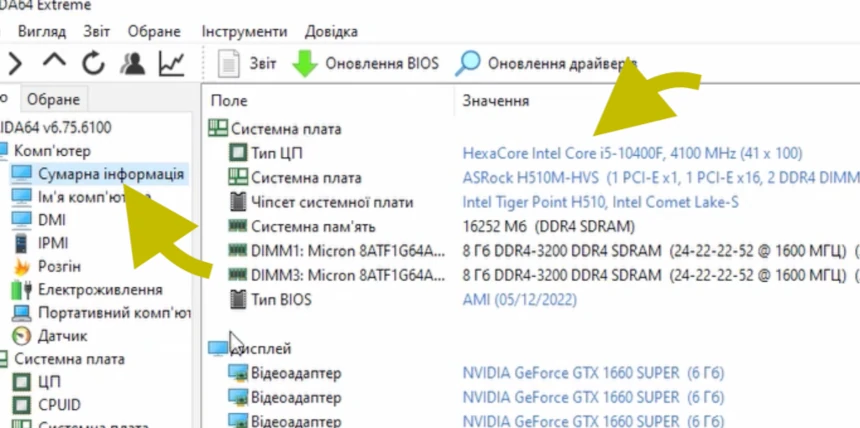
Task: Select Ім'я комп'ютера tree item
Action: coord(94,196)
